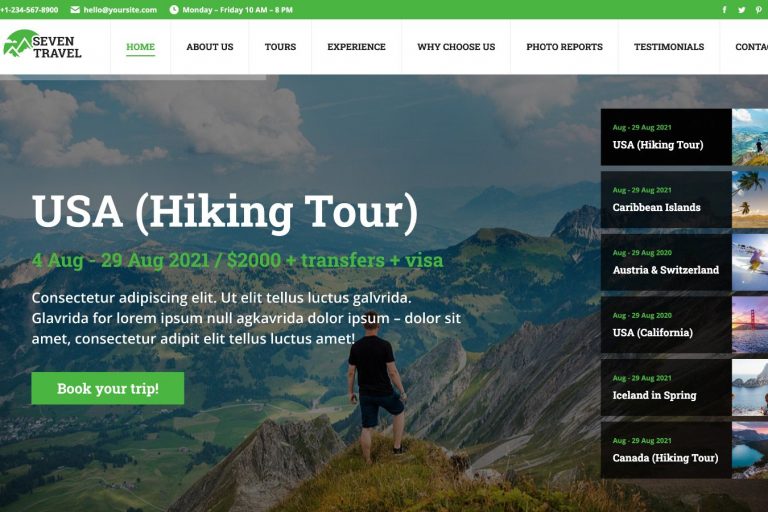Go to About Us page

tap(210, 47)
